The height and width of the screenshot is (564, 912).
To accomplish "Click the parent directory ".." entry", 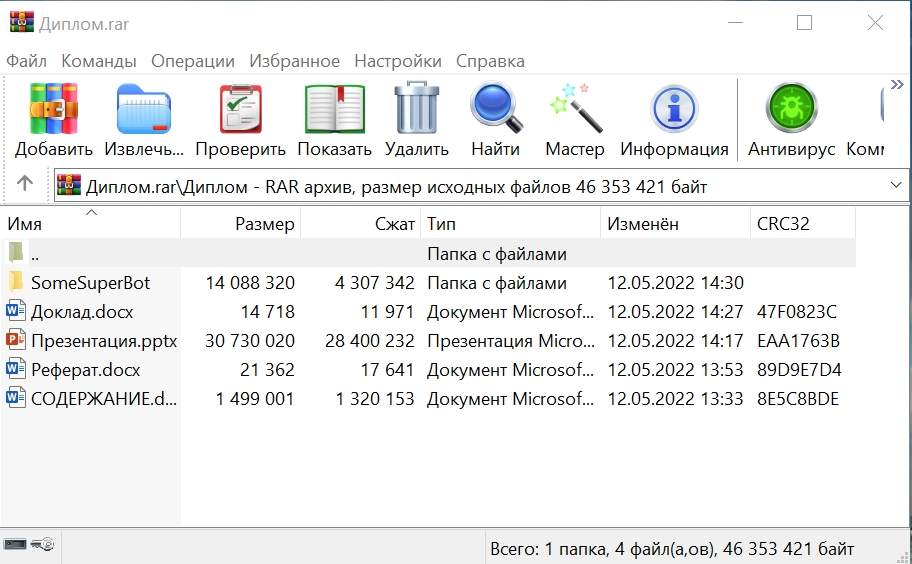I will point(35,254).
